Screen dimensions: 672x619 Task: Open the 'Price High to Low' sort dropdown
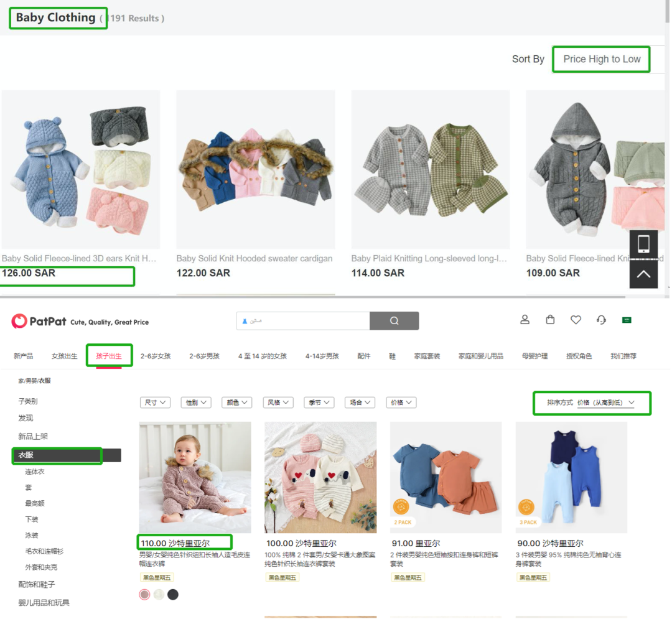tap(601, 59)
